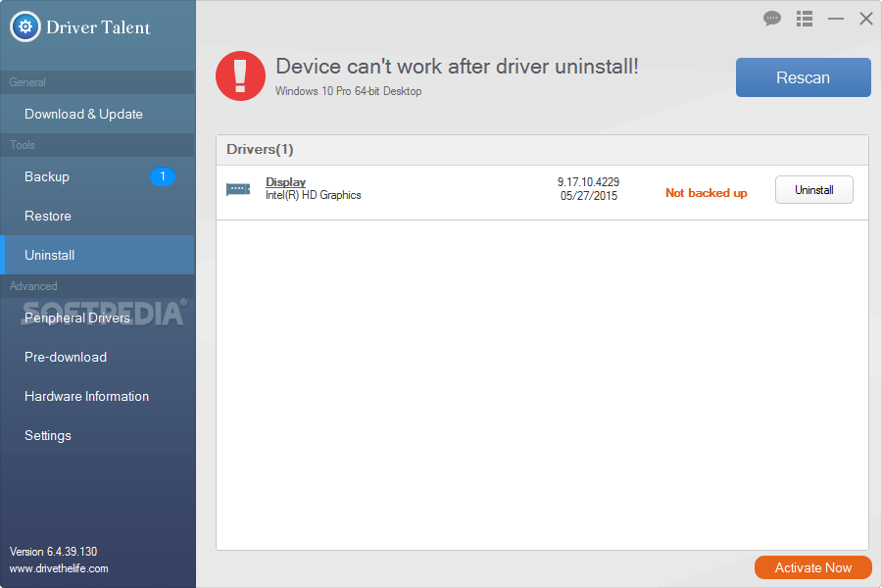
Task: Select the Uninstall sidebar item
Action: [98, 255]
